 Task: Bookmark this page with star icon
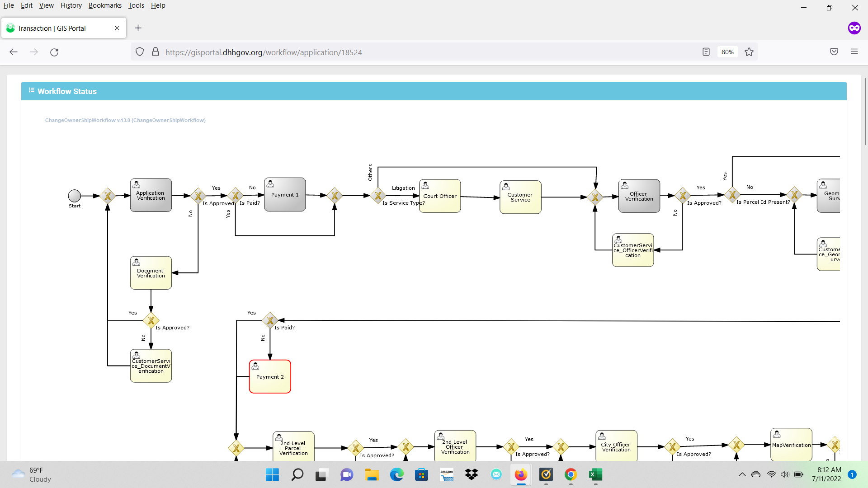point(749,52)
